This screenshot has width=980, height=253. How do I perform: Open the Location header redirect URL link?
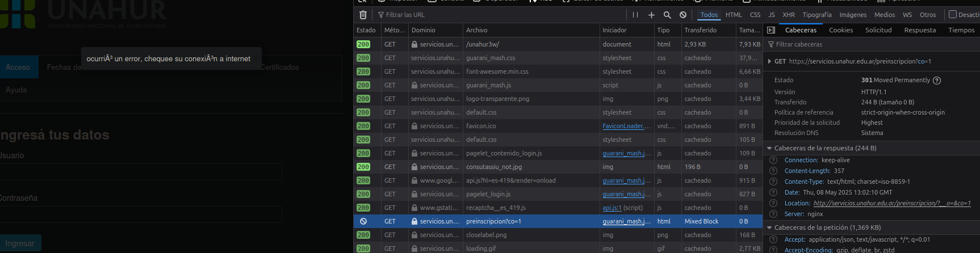click(x=892, y=203)
